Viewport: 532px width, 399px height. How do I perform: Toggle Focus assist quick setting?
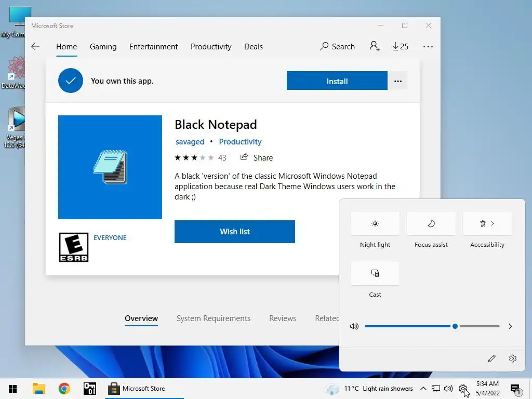[431, 223]
